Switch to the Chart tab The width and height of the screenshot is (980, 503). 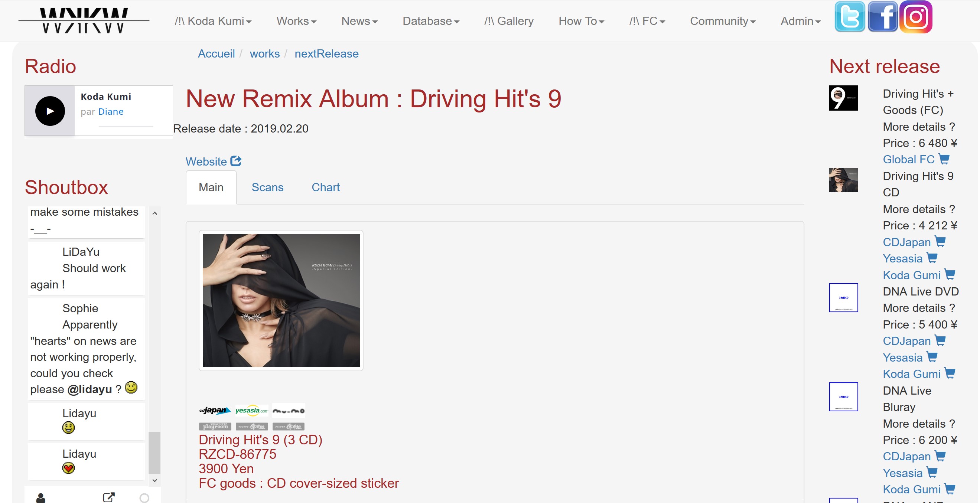pyautogui.click(x=325, y=187)
